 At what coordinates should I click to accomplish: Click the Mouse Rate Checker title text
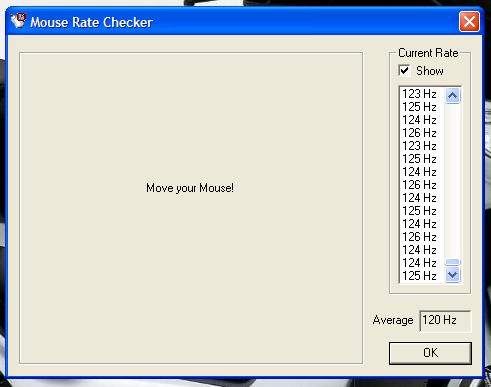(91, 22)
